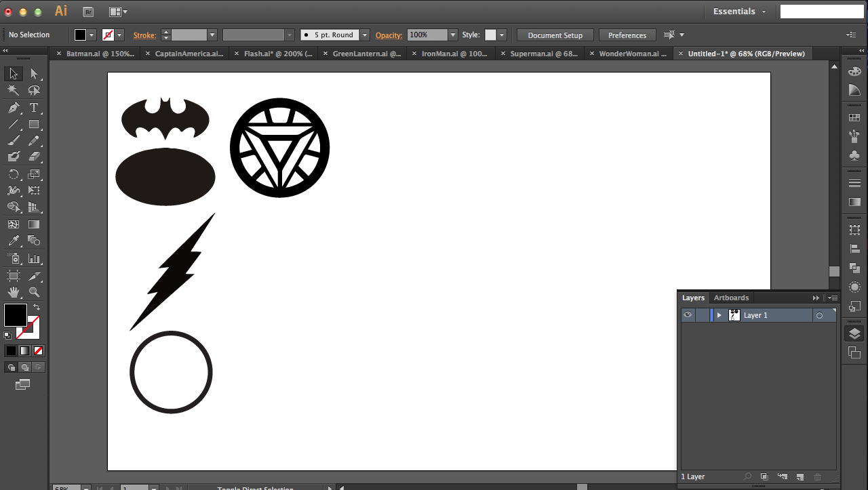Select the Rotate tool
The image size is (868, 490).
[14, 174]
